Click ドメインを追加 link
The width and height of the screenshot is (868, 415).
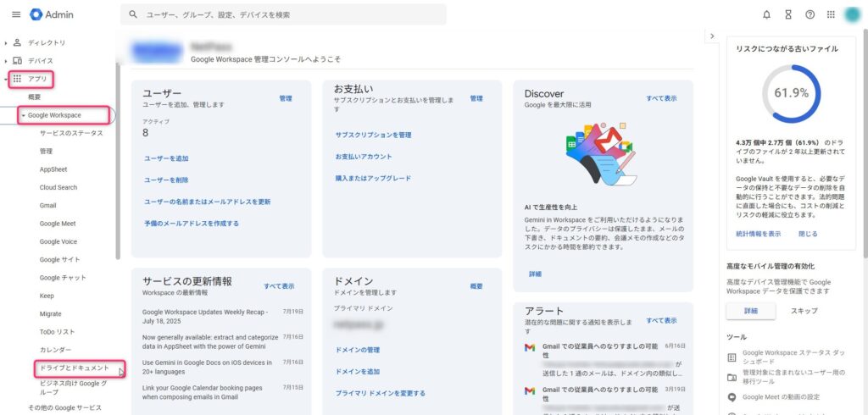click(358, 372)
